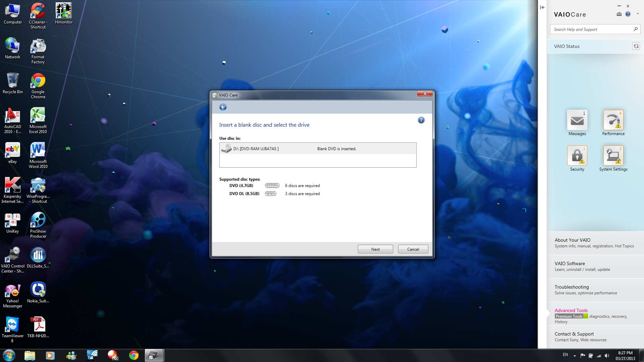Open the eBay desktop icon
644x362 pixels.
click(x=13, y=154)
